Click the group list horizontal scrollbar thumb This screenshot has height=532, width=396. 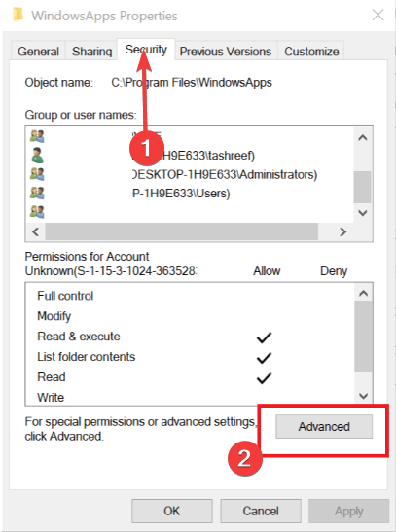[182, 231]
